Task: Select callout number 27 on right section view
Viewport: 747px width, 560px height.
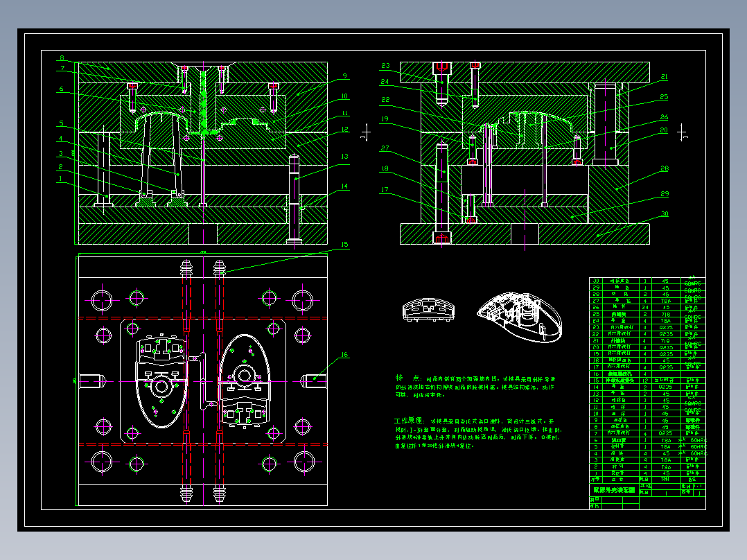Action: coord(385,148)
